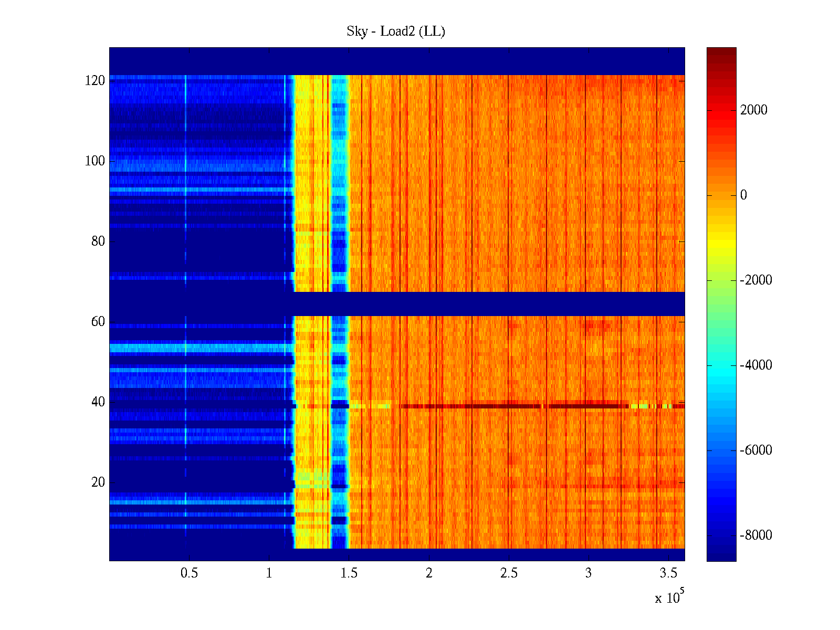Image resolution: width=840 pixels, height=630 pixels.
Task: Select the colorbar label 0
Action: click(743, 195)
